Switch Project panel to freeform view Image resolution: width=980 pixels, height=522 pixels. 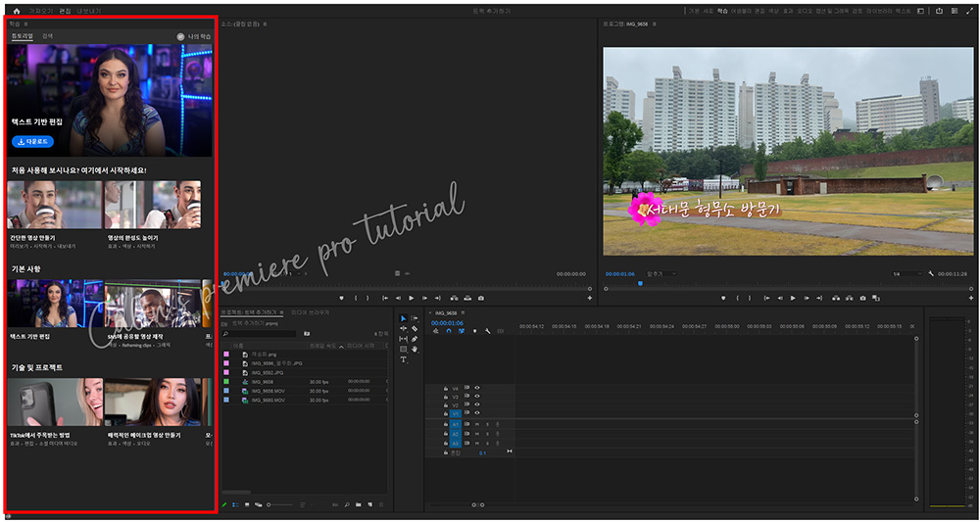(x=258, y=504)
